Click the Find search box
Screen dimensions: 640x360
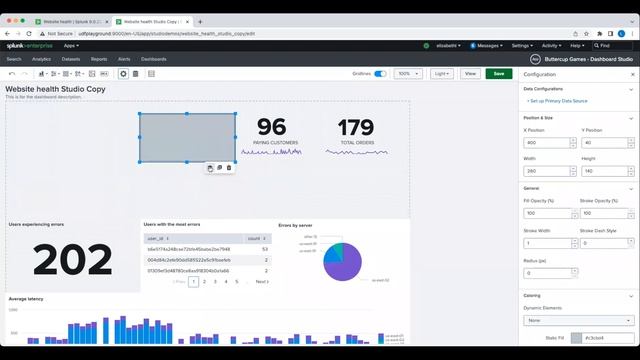[x=612, y=46]
